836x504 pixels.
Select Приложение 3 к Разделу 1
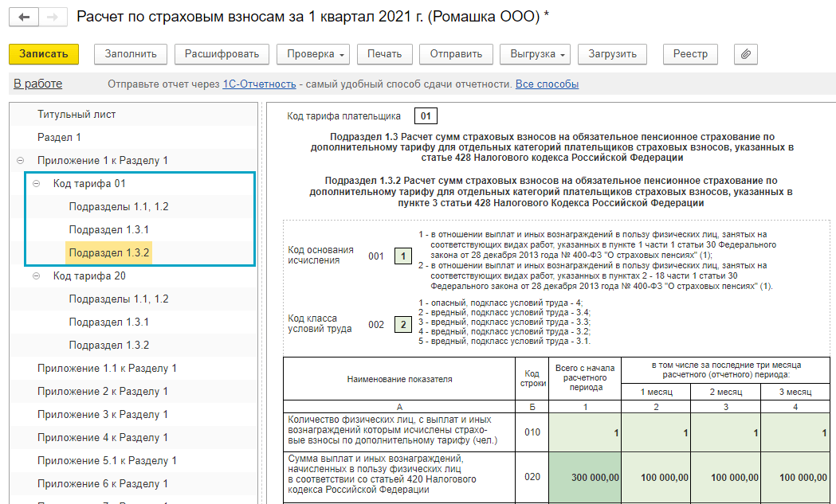coord(102,415)
